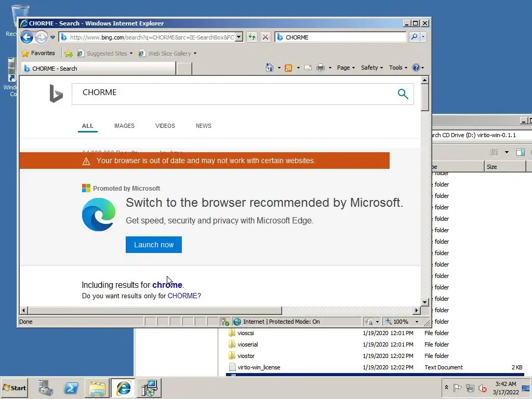The height and width of the screenshot is (399, 532).
Task: Click the muted volume tray icon
Action: tap(483, 388)
